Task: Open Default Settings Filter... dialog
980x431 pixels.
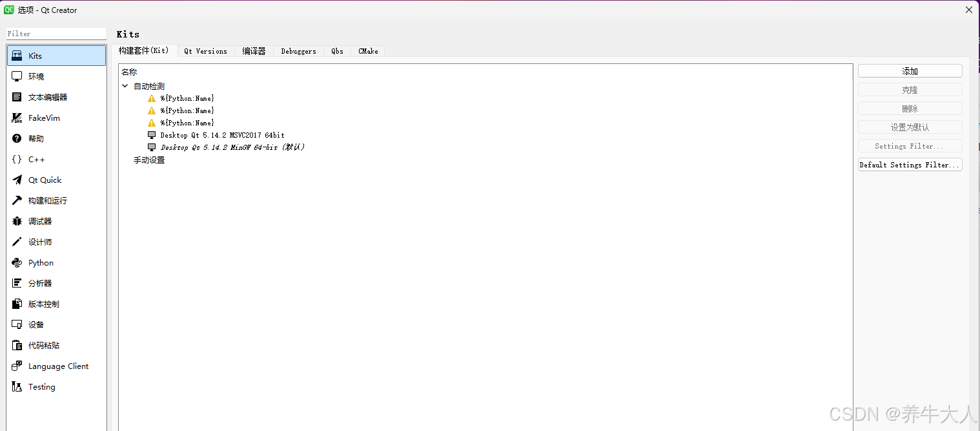Action: tap(910, 165)
